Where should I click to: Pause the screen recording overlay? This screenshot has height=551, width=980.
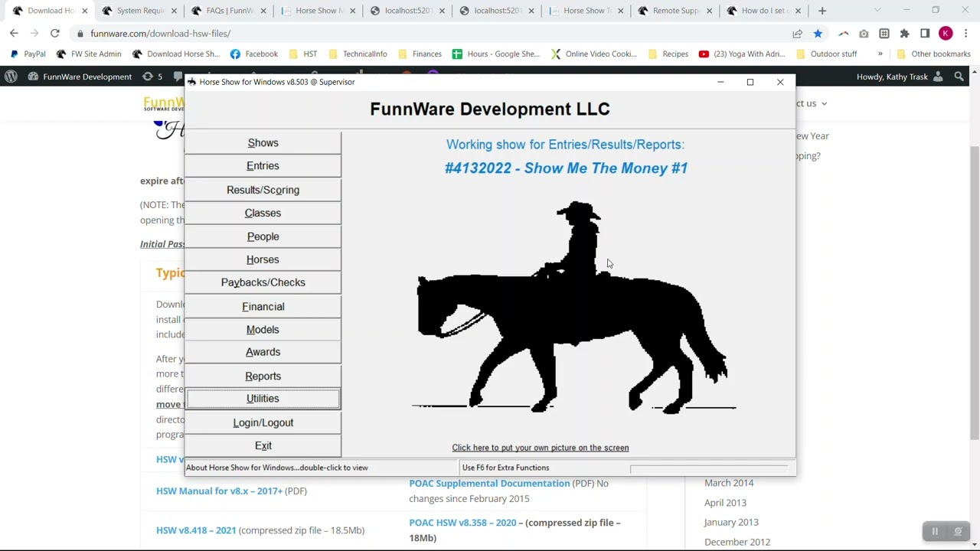pyautogui.click(x=935, y=531)
